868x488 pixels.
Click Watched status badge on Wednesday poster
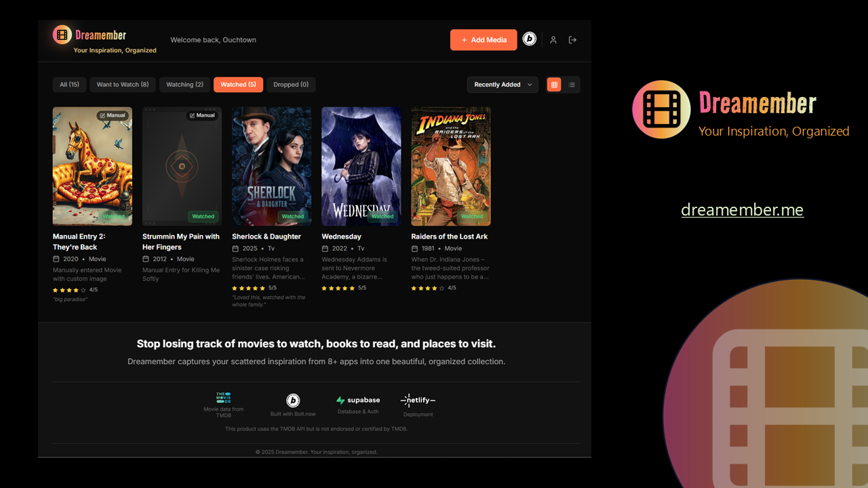point(382,216)
